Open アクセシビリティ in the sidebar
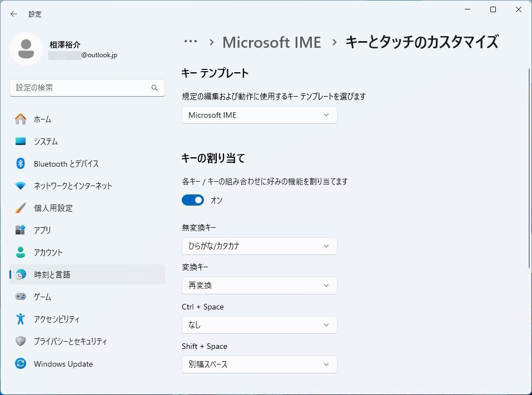532x395 pixels. 87,319
